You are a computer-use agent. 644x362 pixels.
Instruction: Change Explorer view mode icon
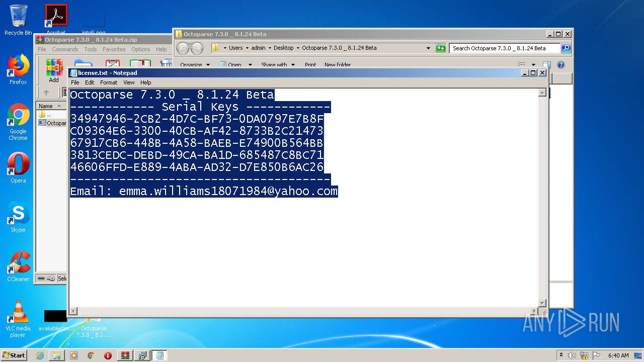521,65
